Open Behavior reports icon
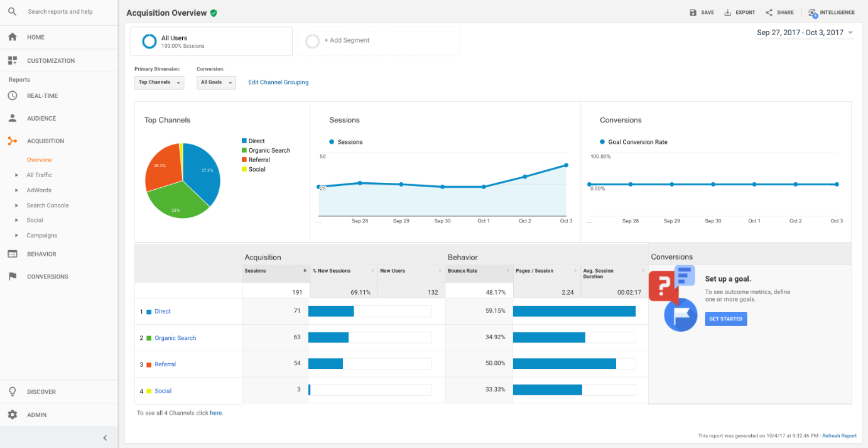The image size is (868, 448). tap(12, 254)
